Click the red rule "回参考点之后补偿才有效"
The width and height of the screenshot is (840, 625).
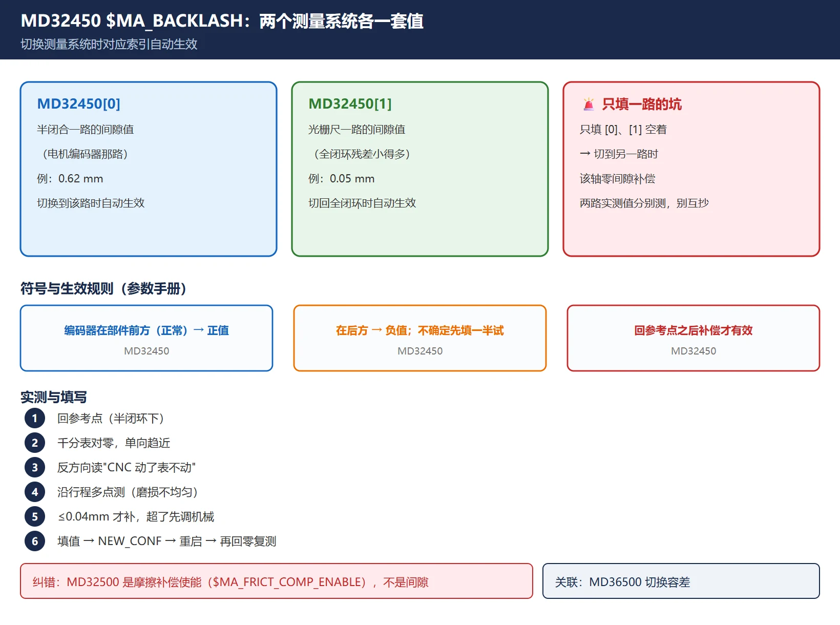(x=694, y=331)
